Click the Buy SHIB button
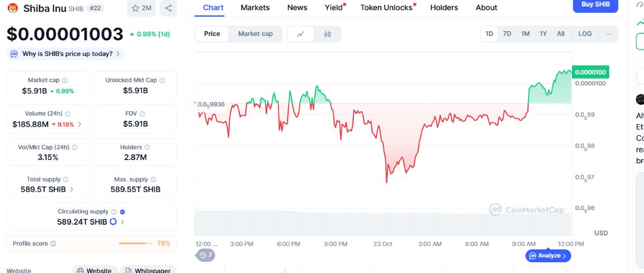This screenshot has width=644, height=273. tap(595, 5)
